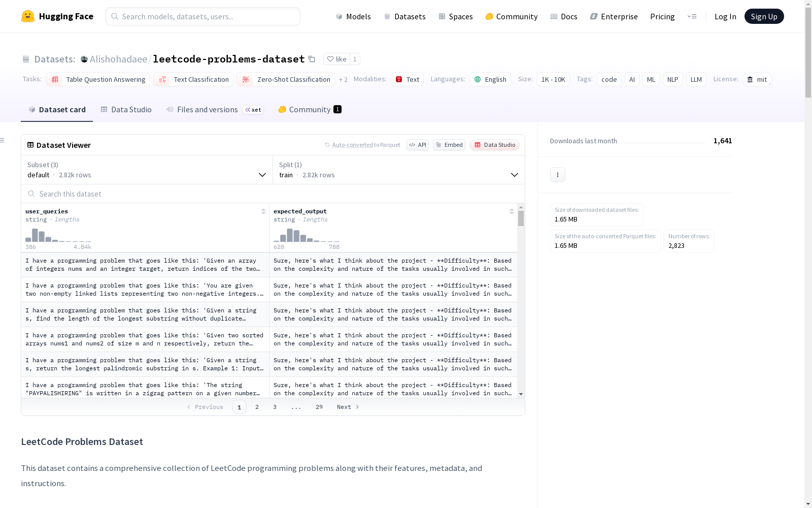
Task: Click the Next page button
Action: [348, 407]
